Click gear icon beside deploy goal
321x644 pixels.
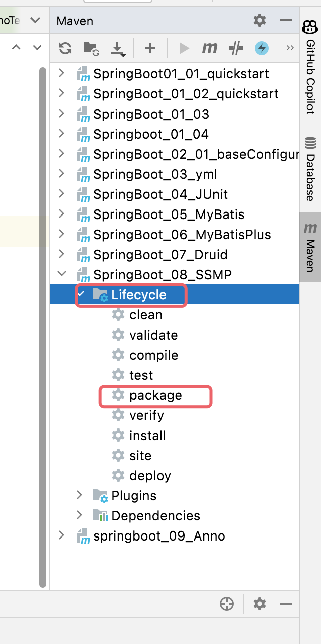point(118,476)
